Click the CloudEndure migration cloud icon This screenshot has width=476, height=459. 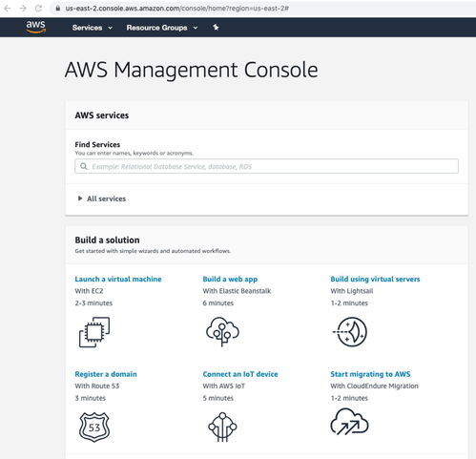(x=349, y=422)
